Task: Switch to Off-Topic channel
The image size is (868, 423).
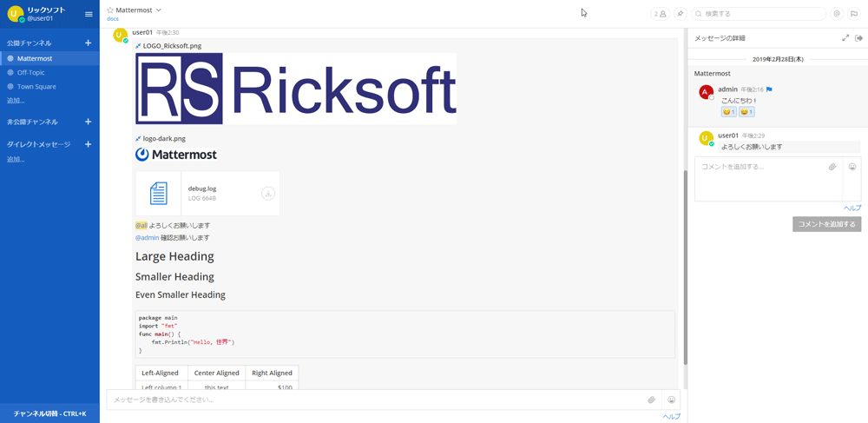Action: (x=31, y=73)
